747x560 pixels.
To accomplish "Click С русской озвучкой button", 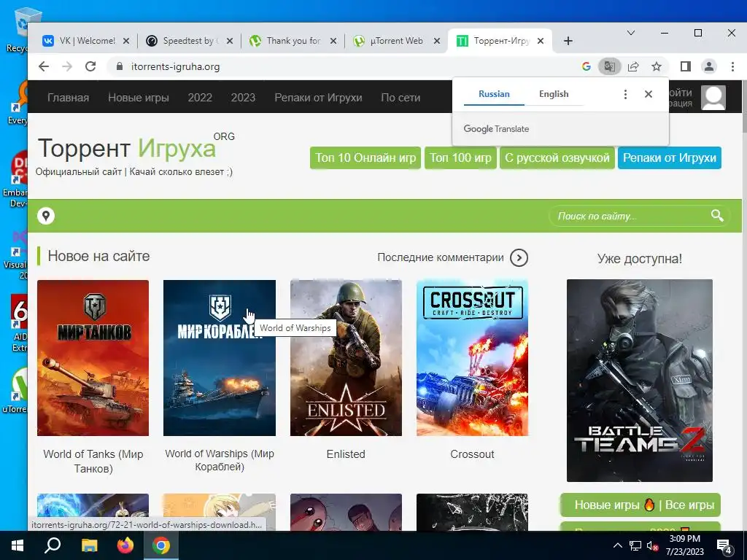I will pyautogui.click(x=557, y=157).
